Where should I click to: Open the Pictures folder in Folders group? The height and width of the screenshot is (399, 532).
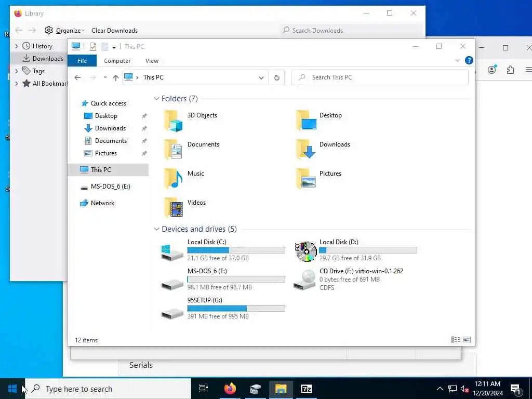click(x=319, y=179)
